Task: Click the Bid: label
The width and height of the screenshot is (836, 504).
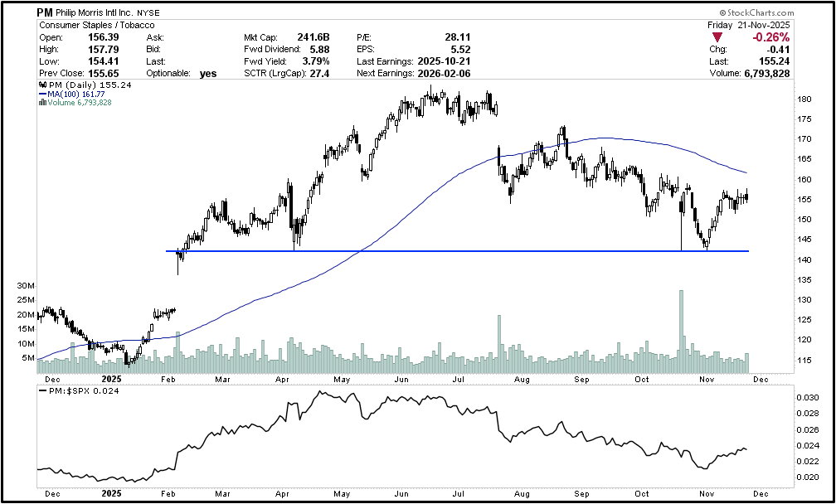Action: click(154, 50)
